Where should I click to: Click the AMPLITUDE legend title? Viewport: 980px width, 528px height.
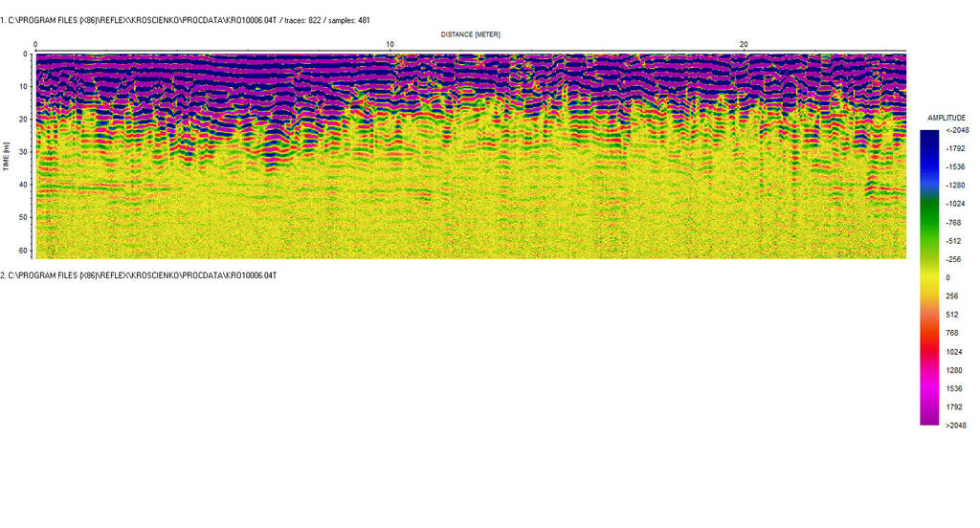(947, 118)
